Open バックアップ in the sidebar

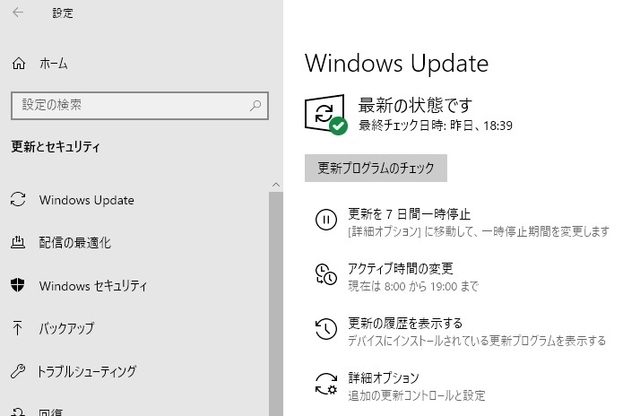pyautogui.click(x=67, y=328)
